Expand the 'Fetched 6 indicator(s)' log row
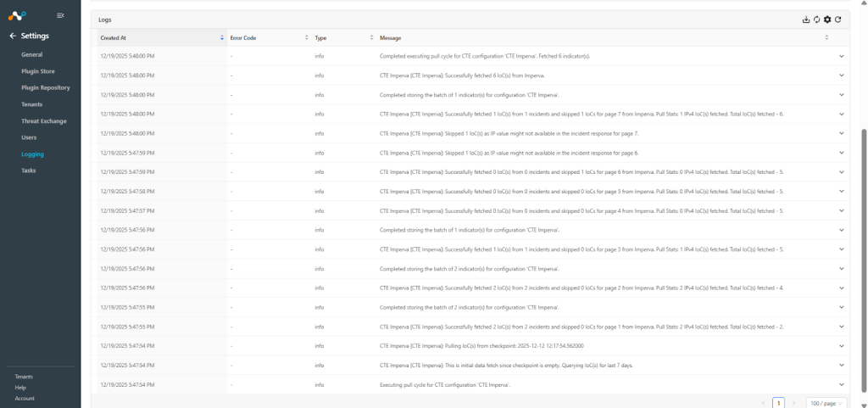Viewport: 868px width, 408px height. coord(842,56)
